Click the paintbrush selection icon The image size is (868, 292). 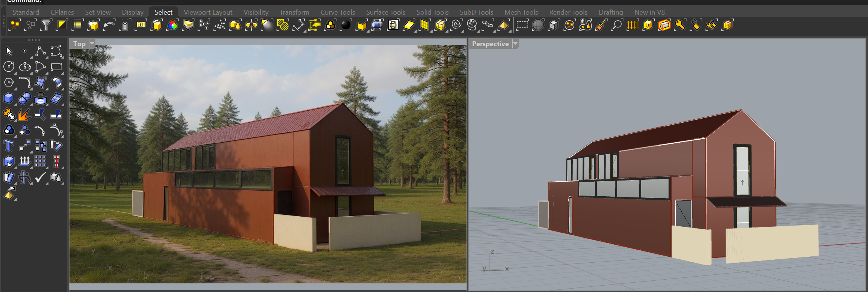tap(601, 25)
